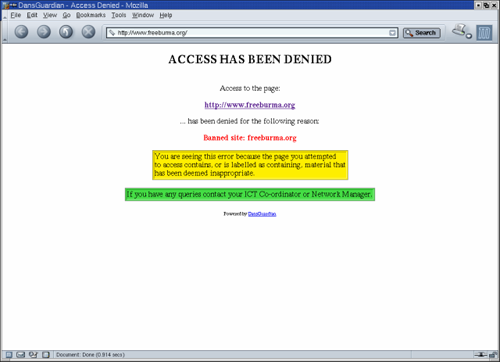Screen dimensions: 500x362
Task: Maximize the Mozilla window from the title bar
Action: point(486,5)
